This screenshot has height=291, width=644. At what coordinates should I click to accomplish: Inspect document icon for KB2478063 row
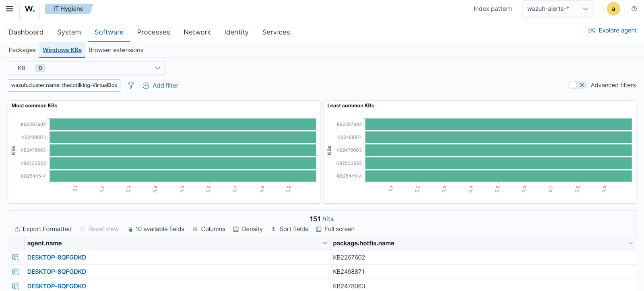16,286
